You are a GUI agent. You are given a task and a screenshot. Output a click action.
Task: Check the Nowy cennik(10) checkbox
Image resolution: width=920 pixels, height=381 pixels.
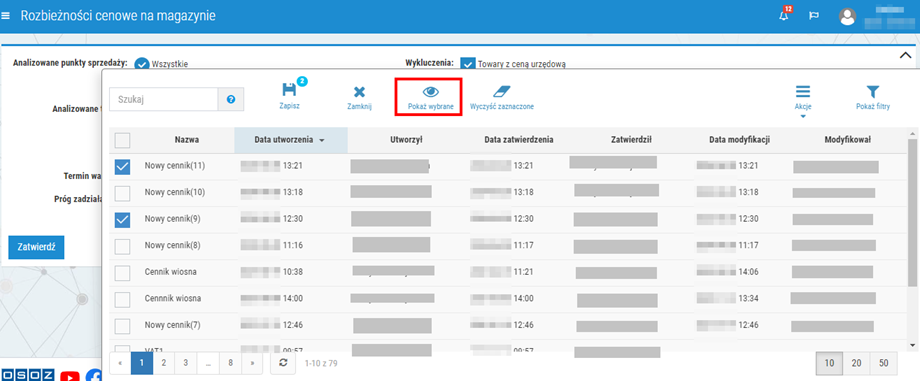[123, 193]
